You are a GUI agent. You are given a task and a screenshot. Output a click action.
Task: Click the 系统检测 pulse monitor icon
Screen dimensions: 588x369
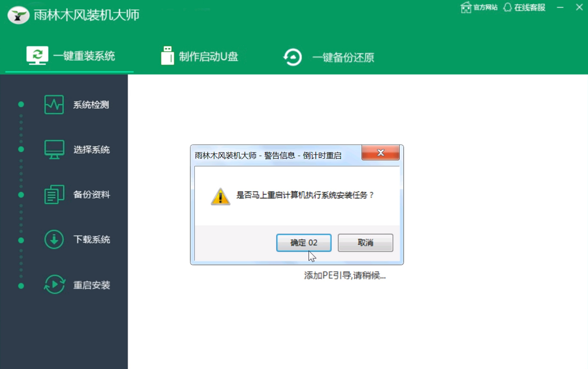pos(54,105)
